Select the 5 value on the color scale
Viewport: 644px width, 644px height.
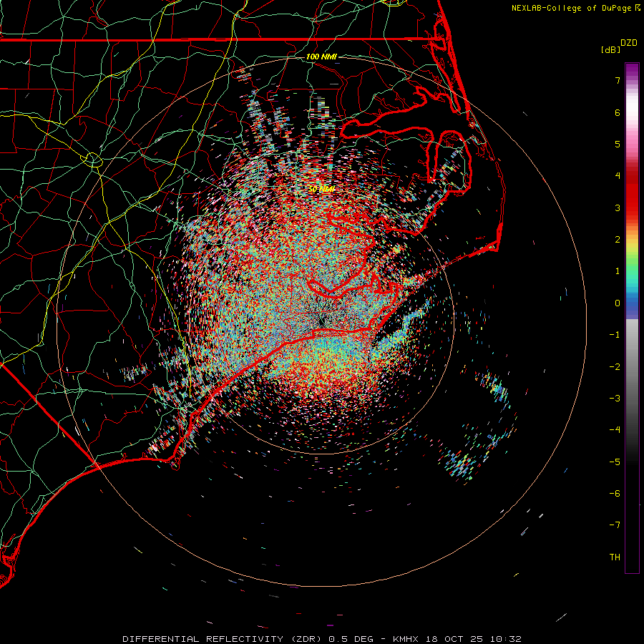(618, 144)
